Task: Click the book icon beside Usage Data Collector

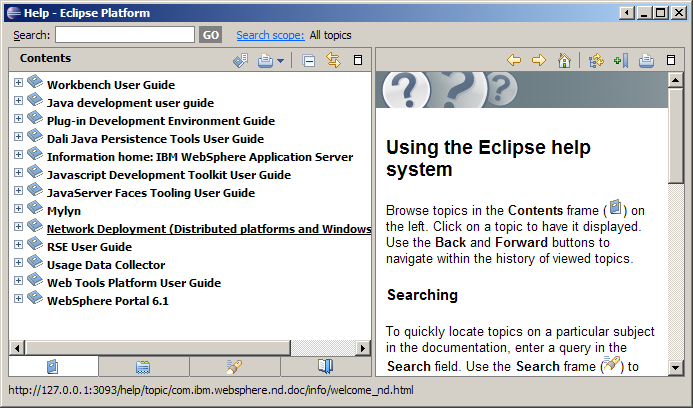Action: click(35, 262)
